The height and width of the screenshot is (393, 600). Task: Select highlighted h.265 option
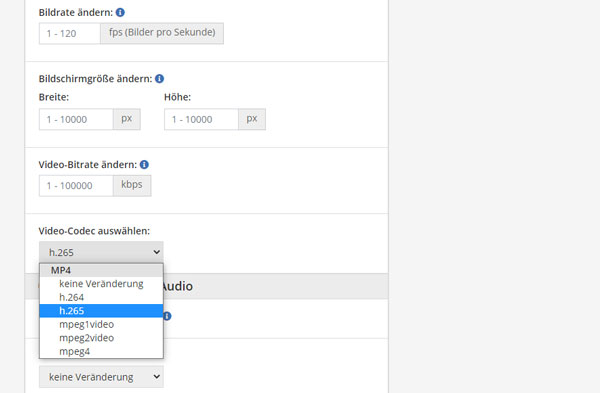(x=101, y=311)
